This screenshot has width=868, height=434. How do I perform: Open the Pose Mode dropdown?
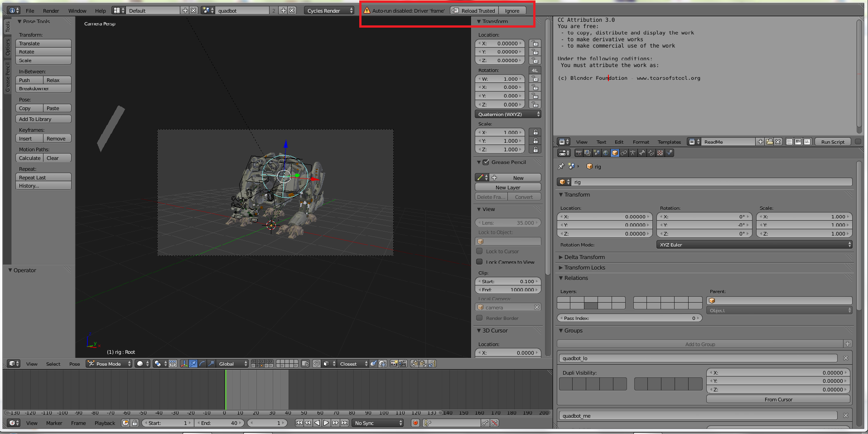(109, 364)
